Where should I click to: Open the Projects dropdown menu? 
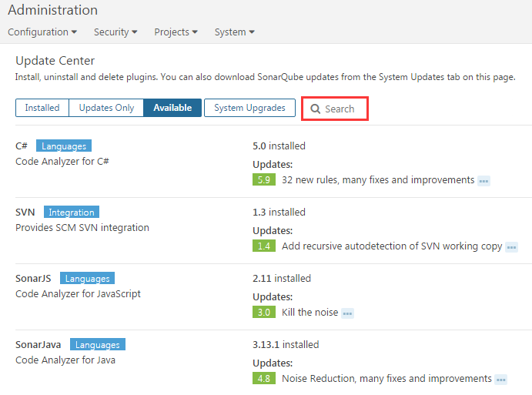[x=176, y=32]
